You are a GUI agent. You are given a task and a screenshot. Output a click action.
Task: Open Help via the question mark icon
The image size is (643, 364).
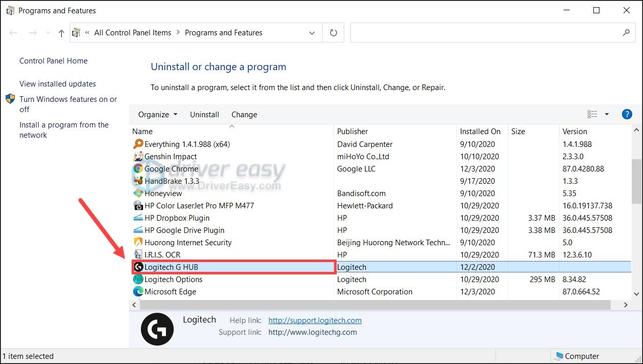627,114
